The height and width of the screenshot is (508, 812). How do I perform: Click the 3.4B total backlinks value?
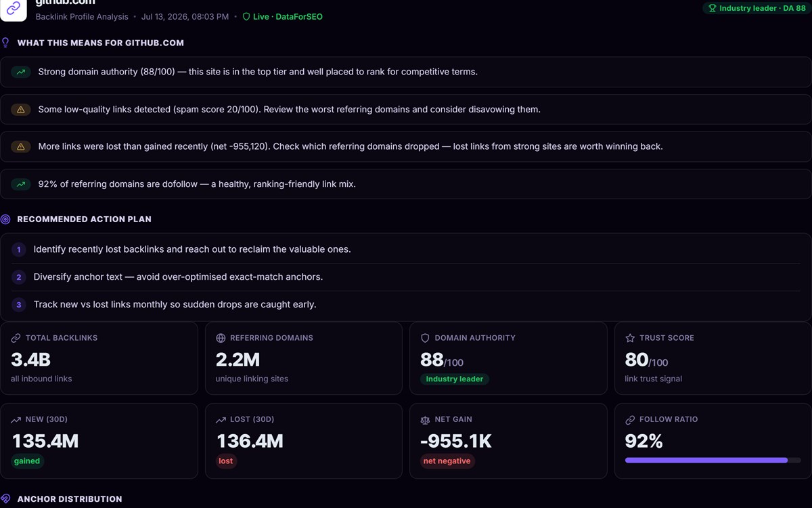tap(30, 360)
